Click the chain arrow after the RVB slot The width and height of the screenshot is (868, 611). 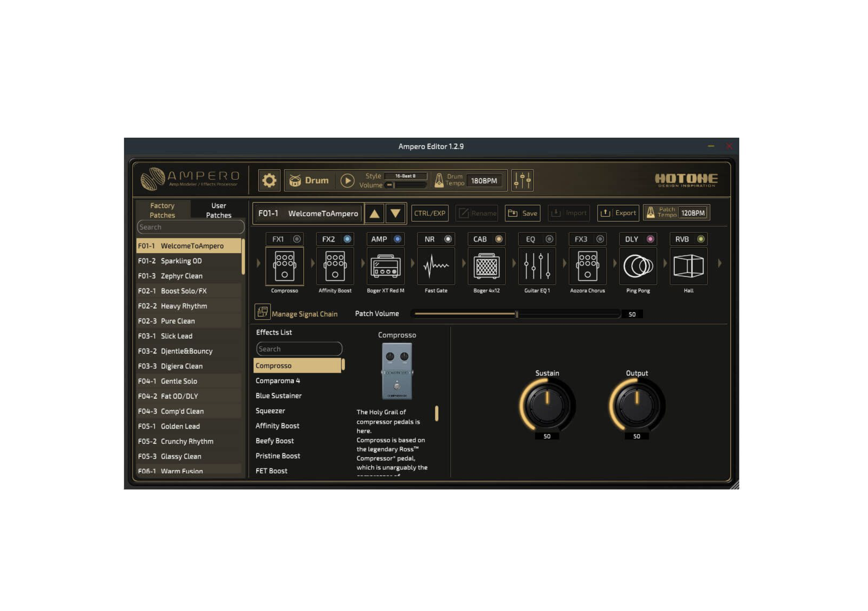[x=720, y=263]
